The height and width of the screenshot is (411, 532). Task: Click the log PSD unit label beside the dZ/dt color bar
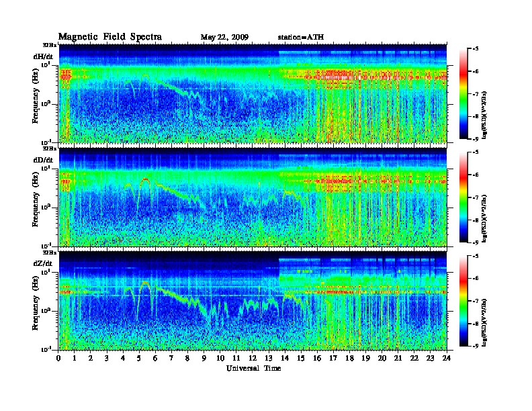point(484,322)
